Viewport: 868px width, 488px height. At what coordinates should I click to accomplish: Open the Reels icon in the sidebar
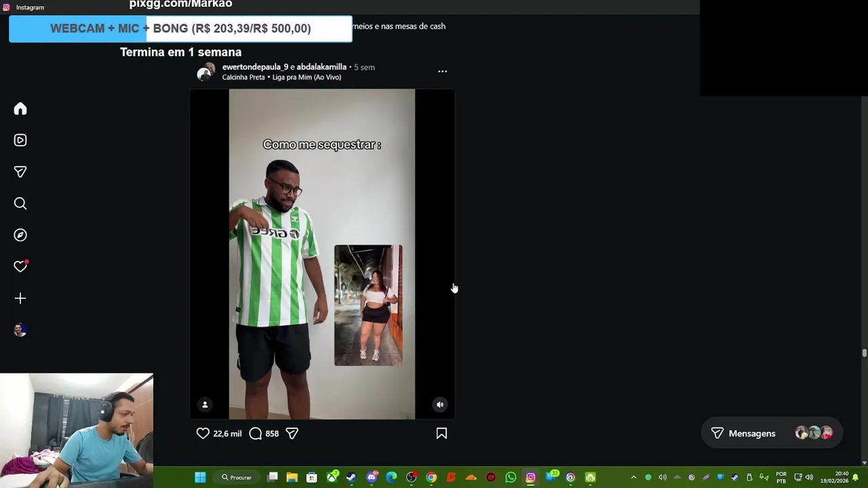point(20,140)
